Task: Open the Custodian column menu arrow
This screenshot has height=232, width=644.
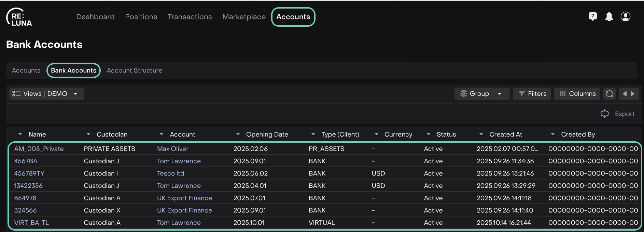Action: (88, 134)
